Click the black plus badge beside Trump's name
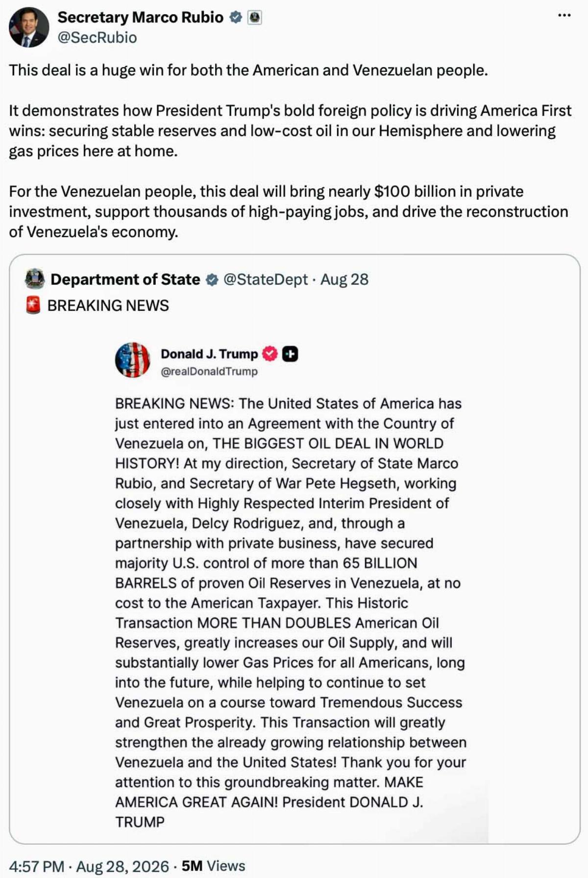588x878 pixels. (290, 354)
